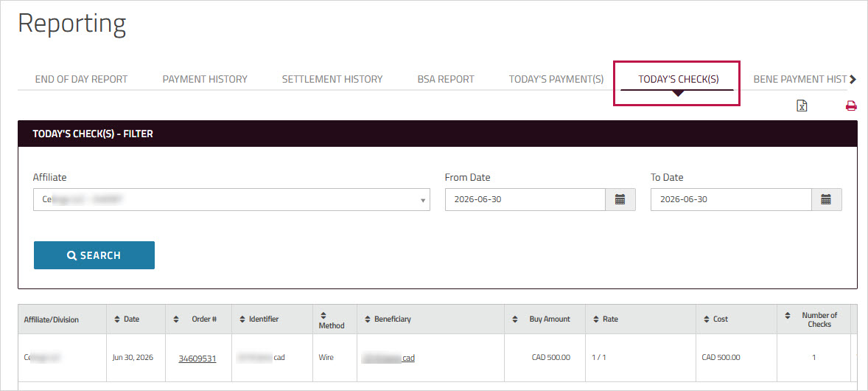Sort the table by the Buy Amount column
Screen dimensions: 868x391
515,319
